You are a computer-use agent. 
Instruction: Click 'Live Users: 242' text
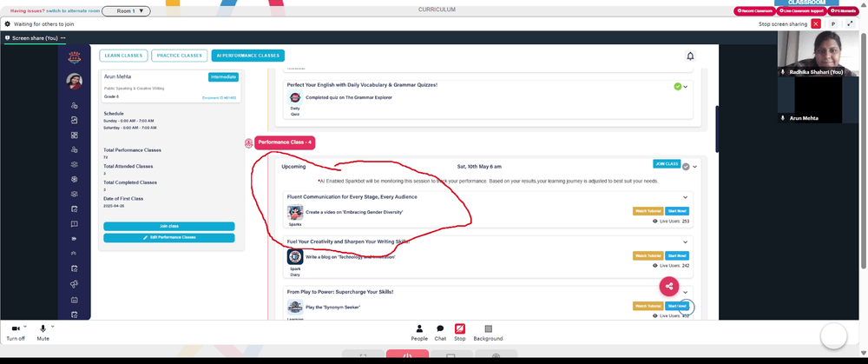tap(674, 266)
